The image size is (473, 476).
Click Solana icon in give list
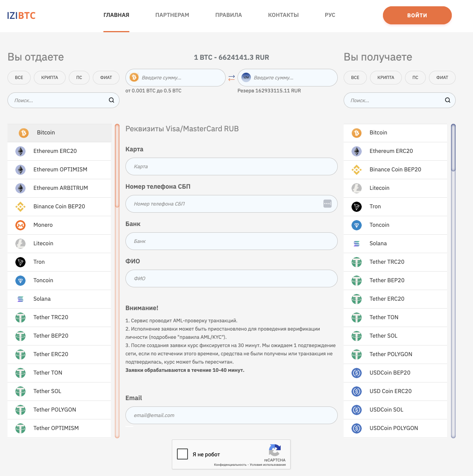[20, 299]
